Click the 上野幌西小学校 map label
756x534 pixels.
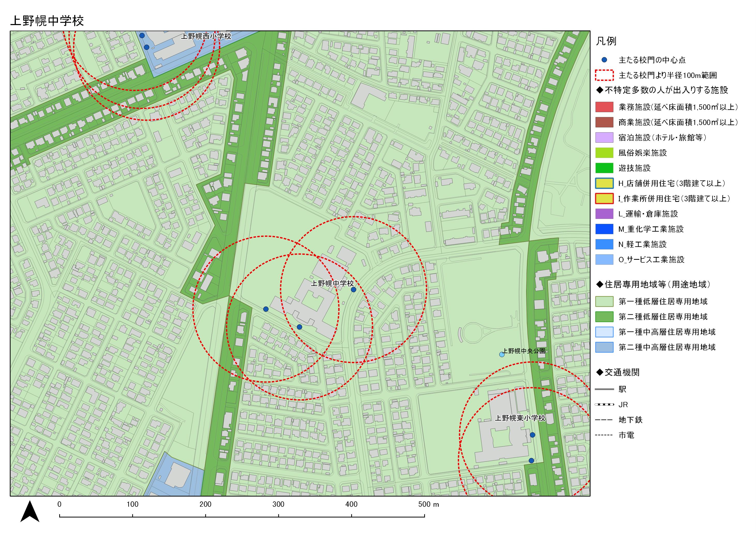[x=206, y=36]
